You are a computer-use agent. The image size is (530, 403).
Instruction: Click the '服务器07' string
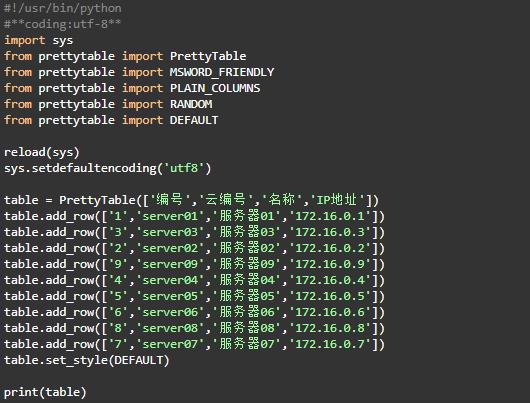(x=247, y=344)
